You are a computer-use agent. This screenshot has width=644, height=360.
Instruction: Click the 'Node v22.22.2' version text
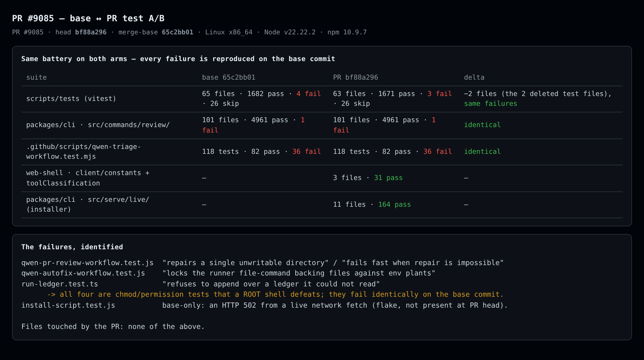point(290,32)
